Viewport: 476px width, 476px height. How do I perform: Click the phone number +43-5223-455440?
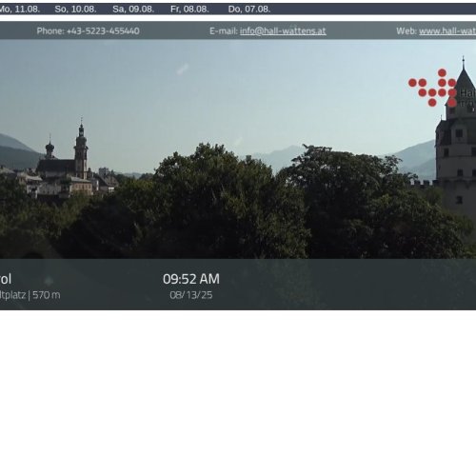coord(103,30)
